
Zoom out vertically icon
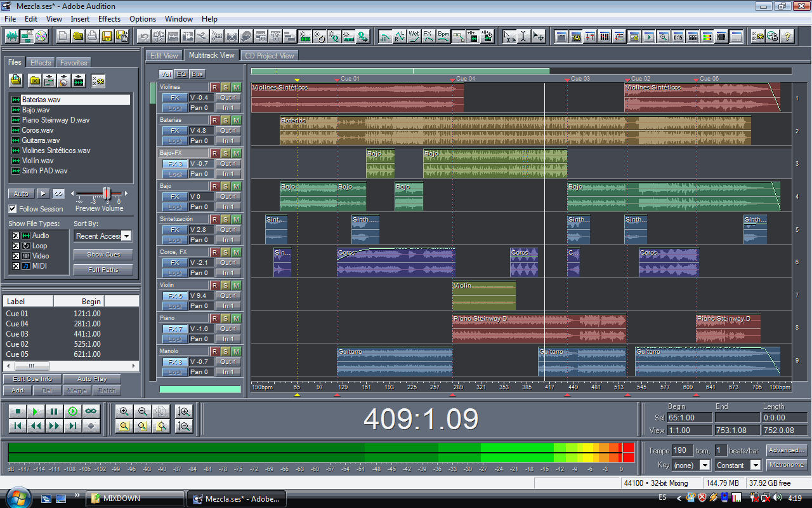(184, 426)
